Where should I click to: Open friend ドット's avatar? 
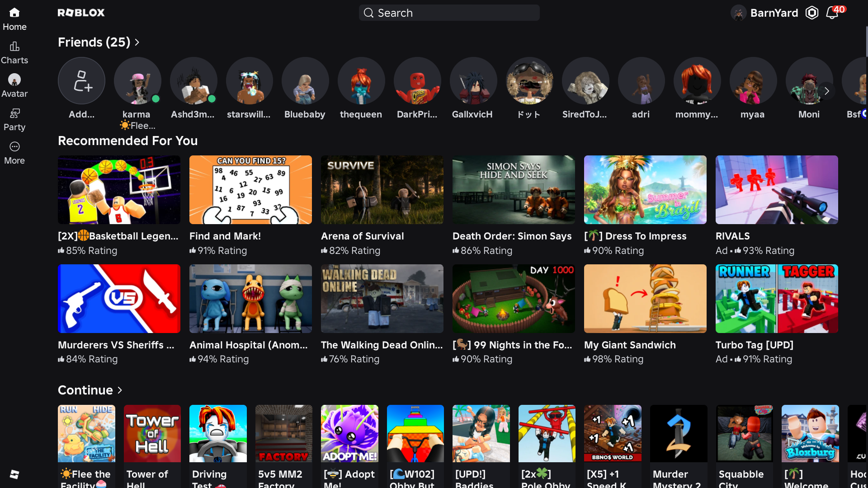pos(529,81)
